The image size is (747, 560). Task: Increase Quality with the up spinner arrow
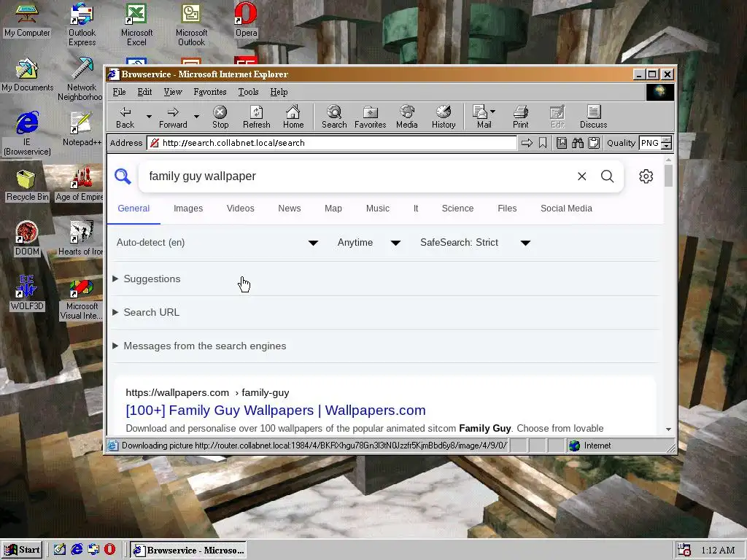click(666, 139)
